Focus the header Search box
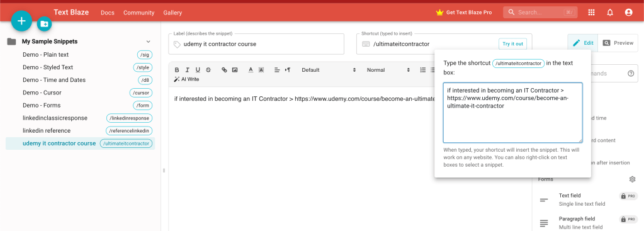 pyautogui.click(x=540, y=13)
